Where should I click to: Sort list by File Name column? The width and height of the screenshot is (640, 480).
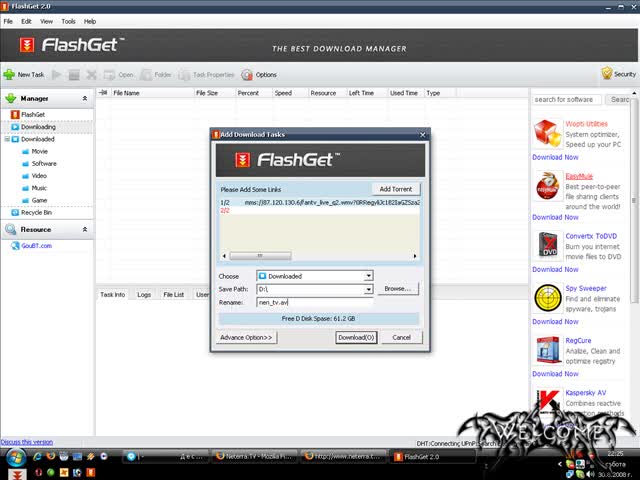(x=152, y=93)
